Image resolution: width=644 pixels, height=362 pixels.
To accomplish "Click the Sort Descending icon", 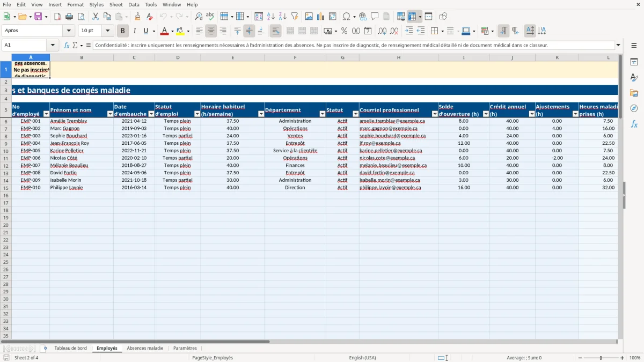I will point(283,17).
